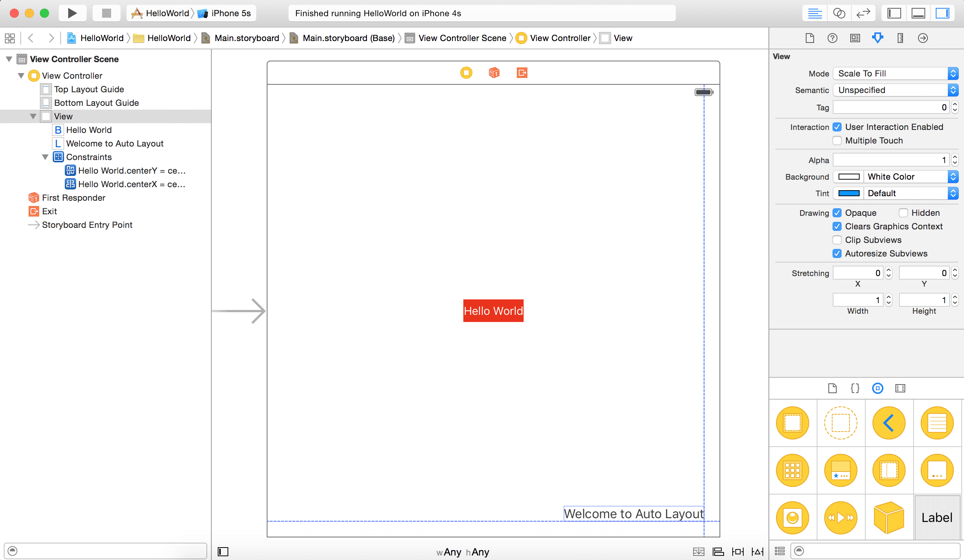Toggle the Opaque drawing checkbox
This screenshot has width=964, height=560.
837,212
